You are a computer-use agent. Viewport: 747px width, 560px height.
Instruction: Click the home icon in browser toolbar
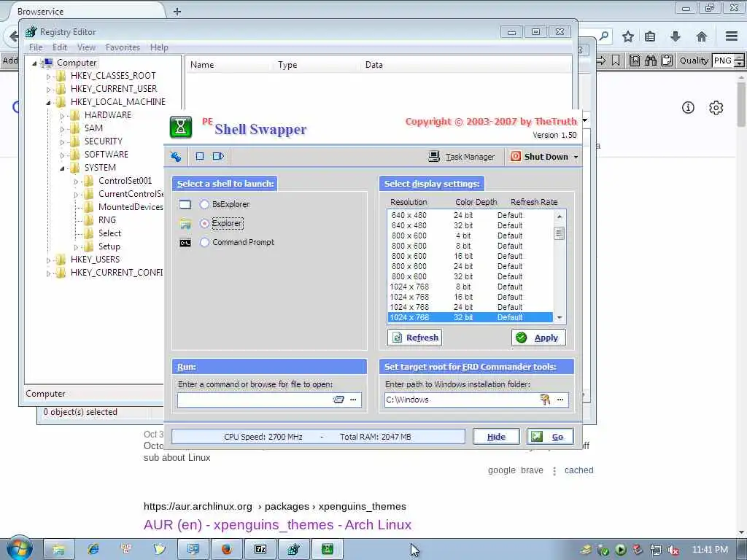tap(701, 36)
